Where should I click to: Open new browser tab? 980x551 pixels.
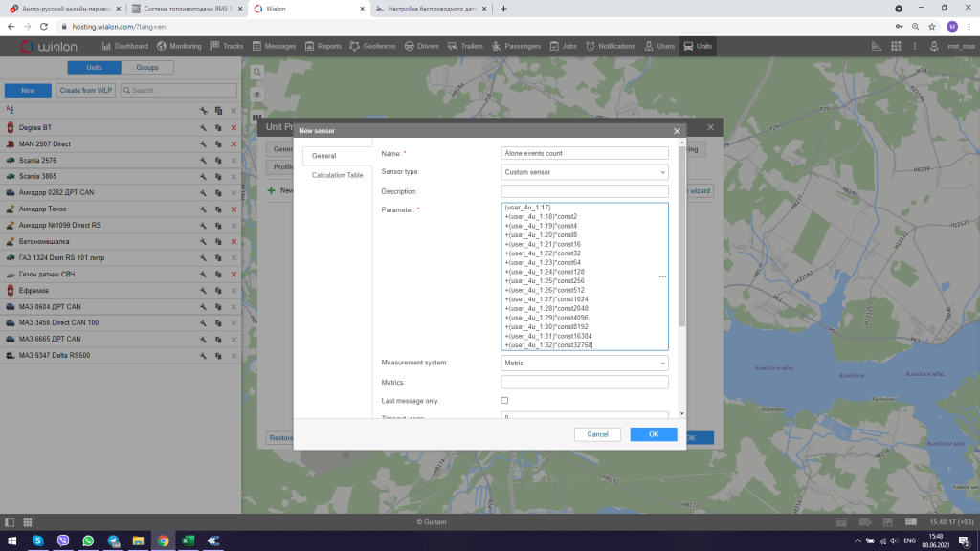click(503, 9)
